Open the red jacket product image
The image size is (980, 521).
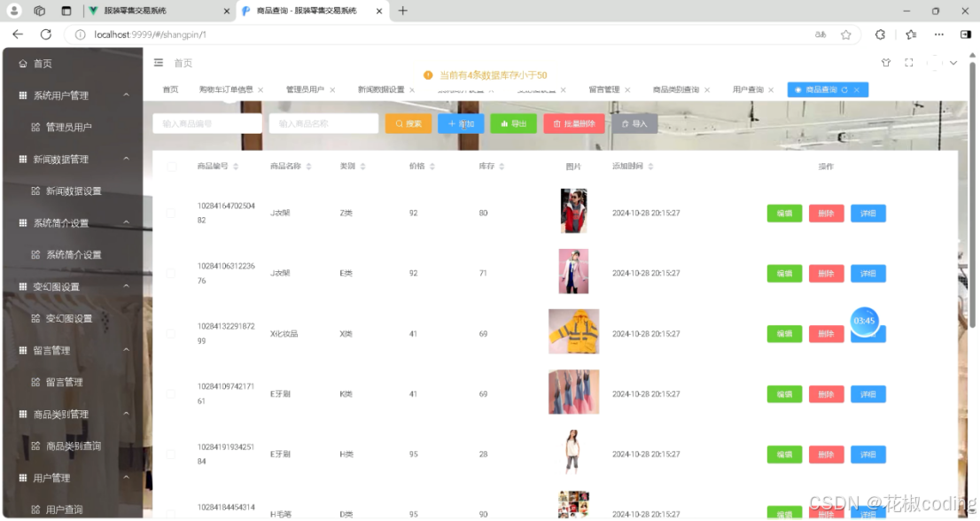(574, 211)
